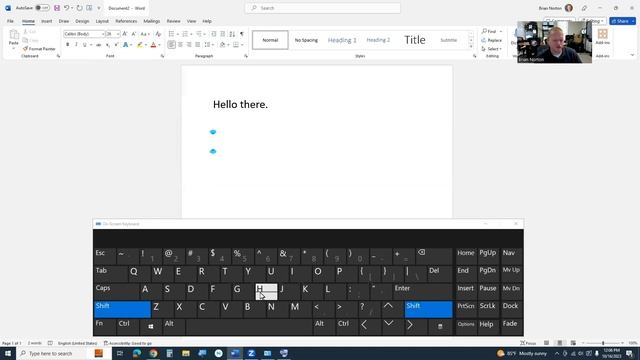
Task: Open the References tab
Action: click(126, 21)
